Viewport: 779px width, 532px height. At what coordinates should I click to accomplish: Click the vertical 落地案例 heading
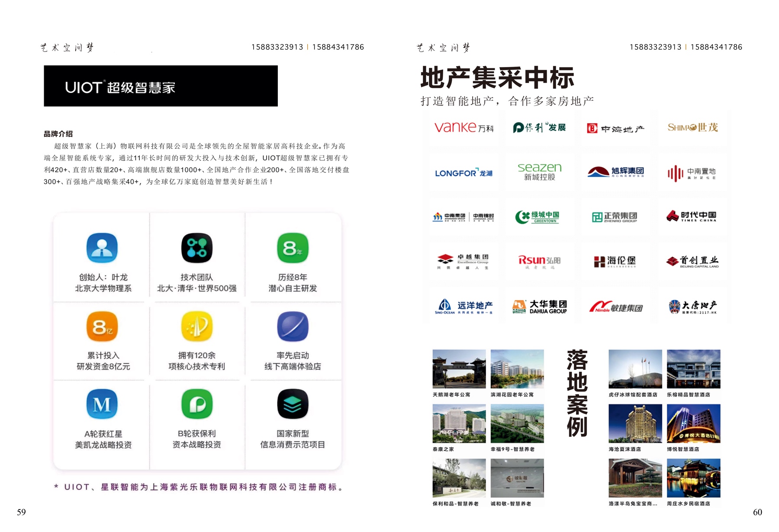(577, 393)
